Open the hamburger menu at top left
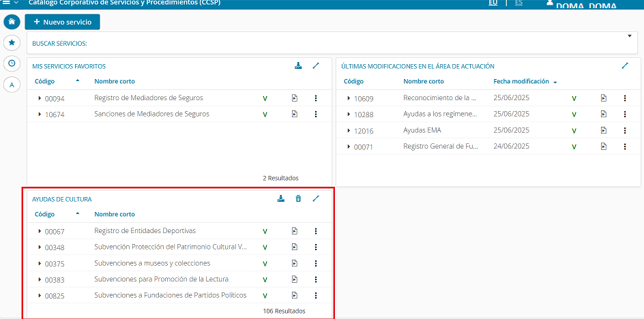 7,3
